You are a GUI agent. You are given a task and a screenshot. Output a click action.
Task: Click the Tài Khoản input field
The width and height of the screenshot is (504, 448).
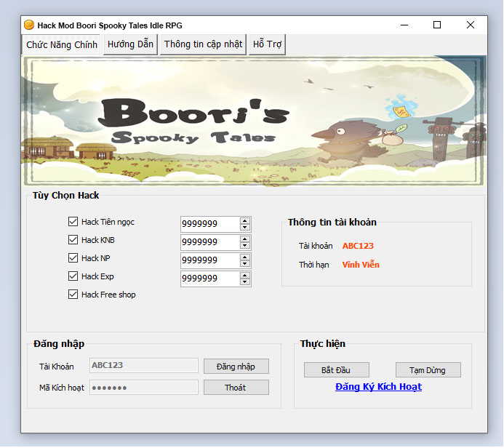(144, 365)
